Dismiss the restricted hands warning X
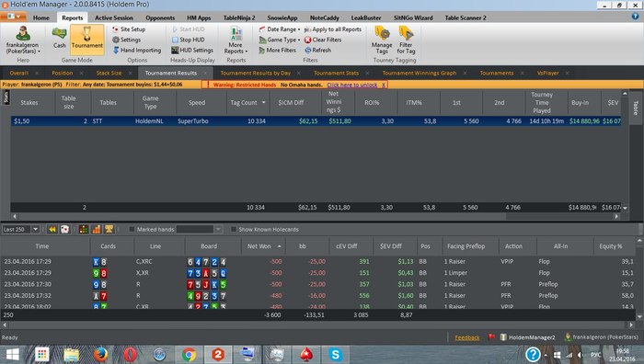 (384, 85)
